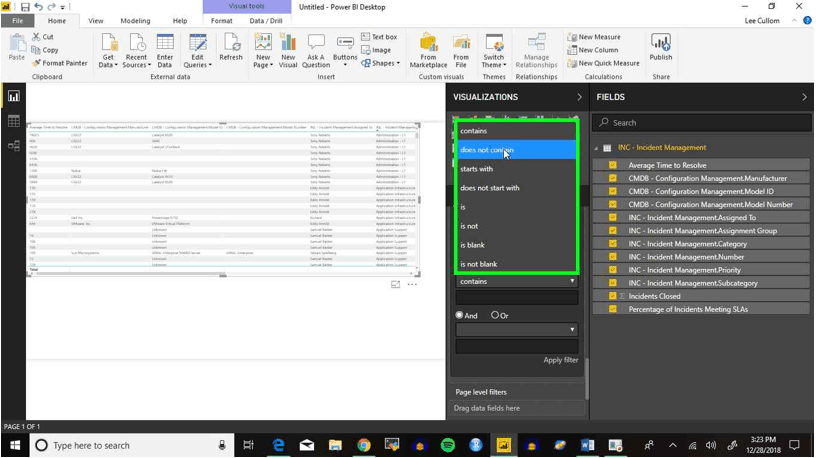Choose 'does not contain' from list
816x458 pixels.
click(x=517, y=150)
